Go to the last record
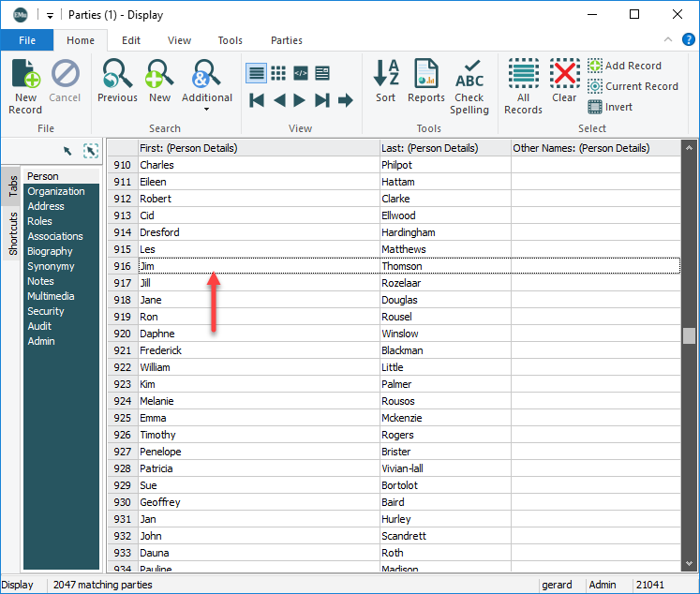Viewport: 700px width, 594px height. [322, 100]
